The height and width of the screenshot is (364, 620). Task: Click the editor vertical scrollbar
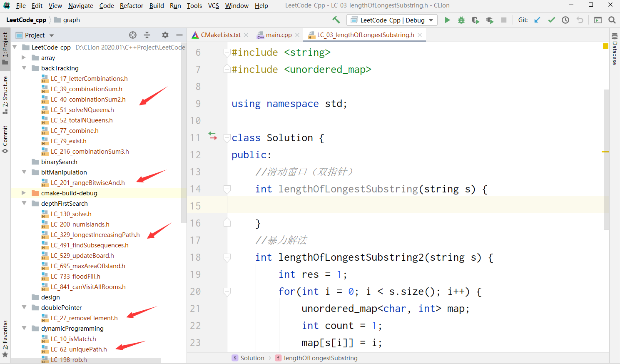(x=606, y=160)
